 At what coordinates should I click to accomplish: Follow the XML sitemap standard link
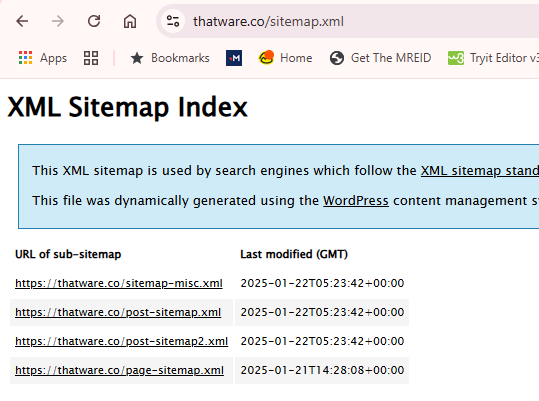[480, 170]
